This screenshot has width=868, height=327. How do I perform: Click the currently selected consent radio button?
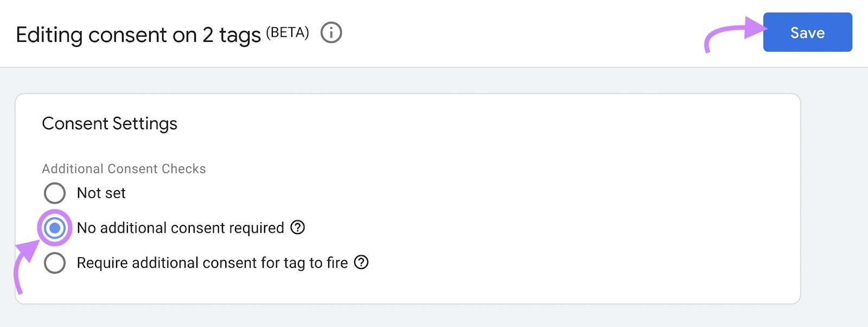coord(54,228)
